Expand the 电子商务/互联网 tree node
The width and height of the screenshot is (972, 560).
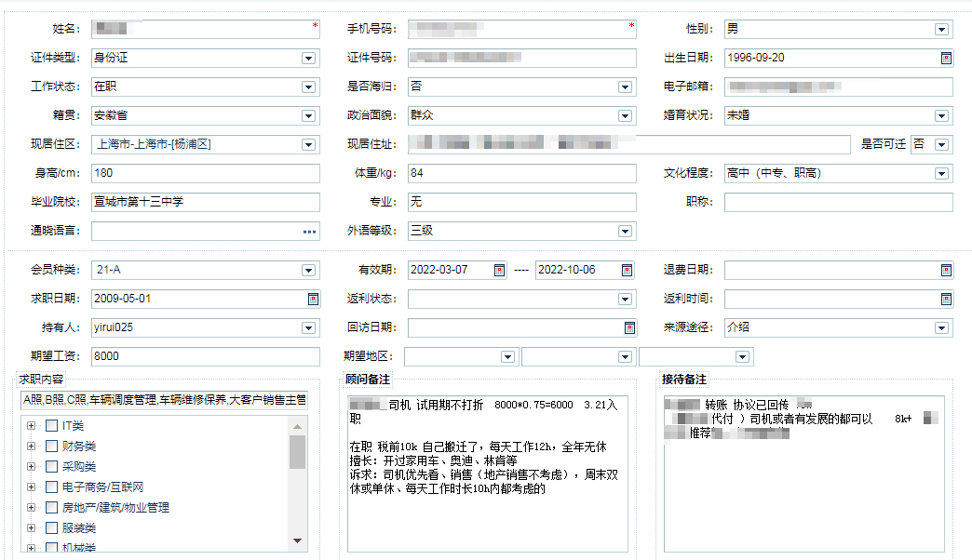[x=31, y=487]
